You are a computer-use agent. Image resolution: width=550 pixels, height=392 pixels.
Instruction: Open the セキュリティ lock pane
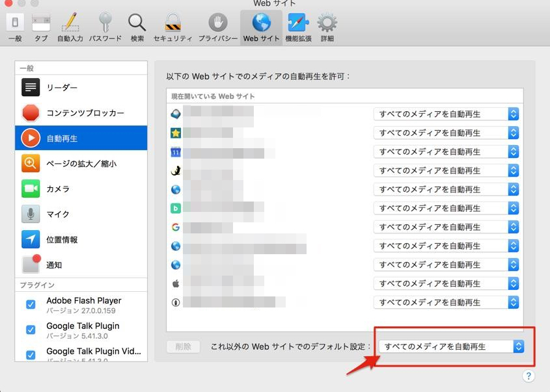(x=173, y=28)
